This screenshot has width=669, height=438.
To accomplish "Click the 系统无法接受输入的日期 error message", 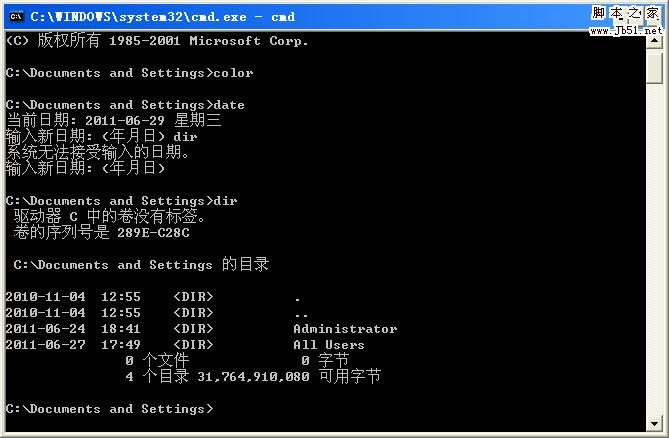I will (98, 152).
